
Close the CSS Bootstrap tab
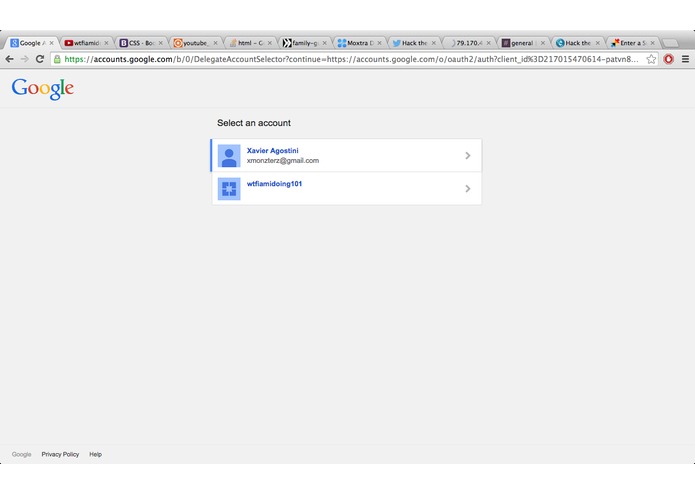[x=160, y=43]
